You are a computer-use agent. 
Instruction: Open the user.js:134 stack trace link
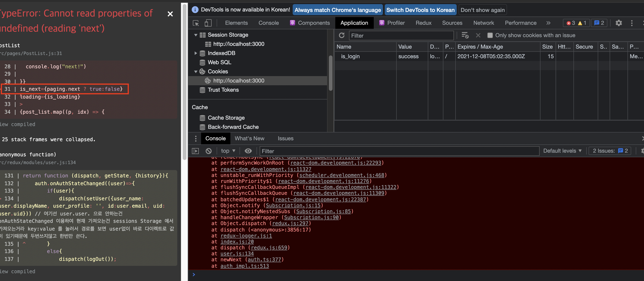point(237,253)
